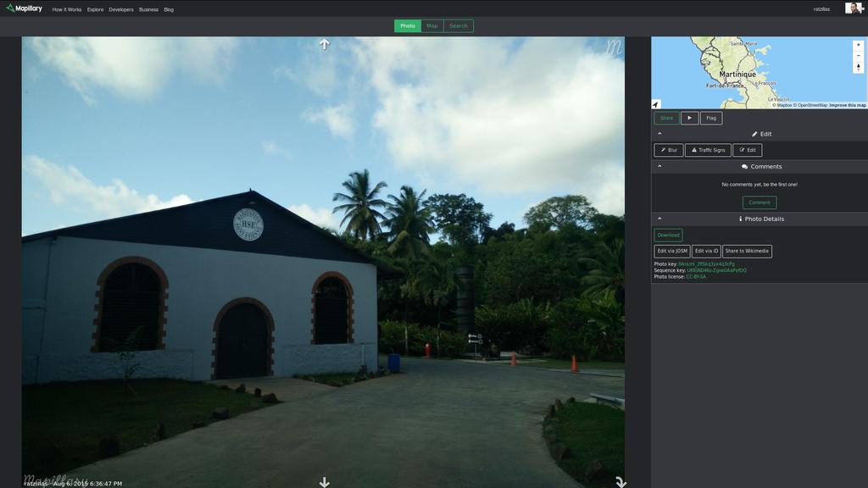Click the minimap location arrow icon
The image size is (868, 488).
click(x=655, y=104)
